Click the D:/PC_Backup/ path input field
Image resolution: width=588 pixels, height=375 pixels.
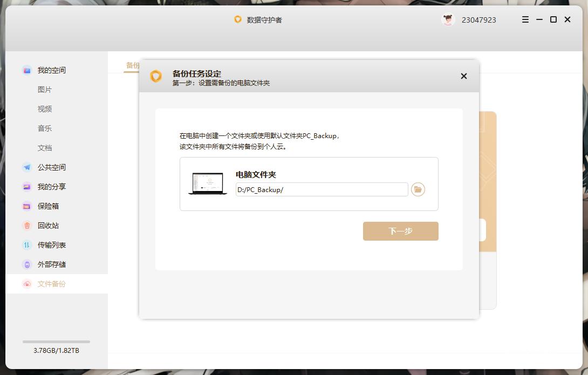pyautogui.click(x=322, y=189)
